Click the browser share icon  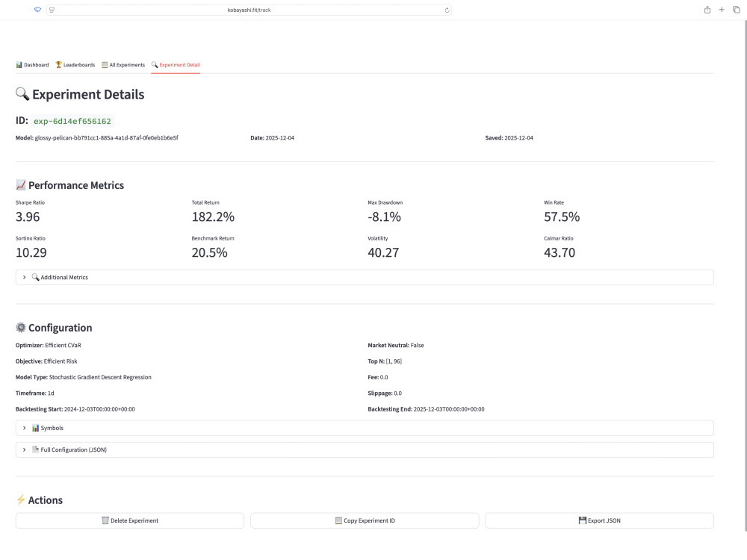[x=707, y=10]
